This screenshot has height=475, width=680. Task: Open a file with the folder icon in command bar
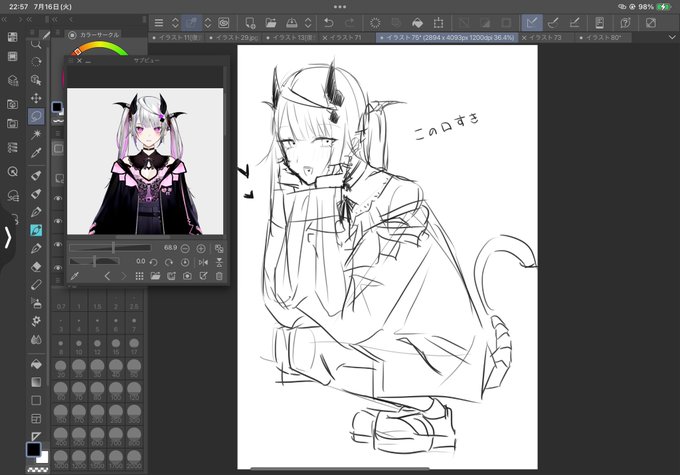[271, 23]
